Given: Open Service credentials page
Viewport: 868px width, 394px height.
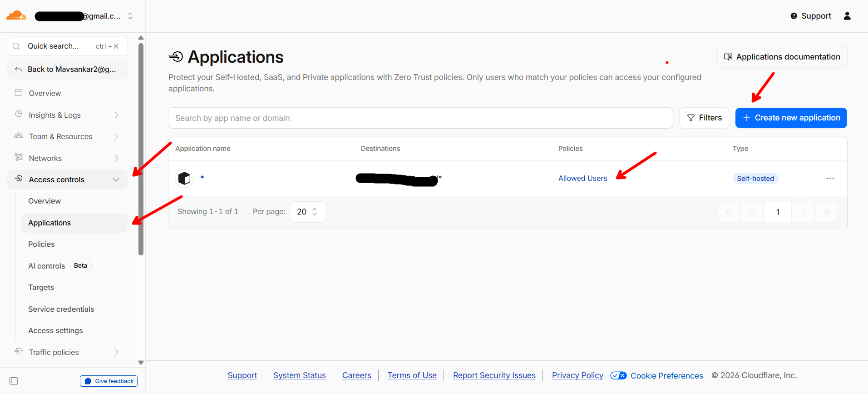Looking at the screenshot, I should pyautogui.click(x=61, y=309).
